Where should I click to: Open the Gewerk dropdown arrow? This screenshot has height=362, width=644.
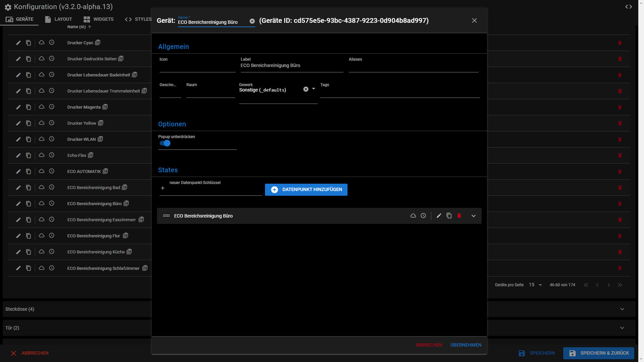coord(314,89)
